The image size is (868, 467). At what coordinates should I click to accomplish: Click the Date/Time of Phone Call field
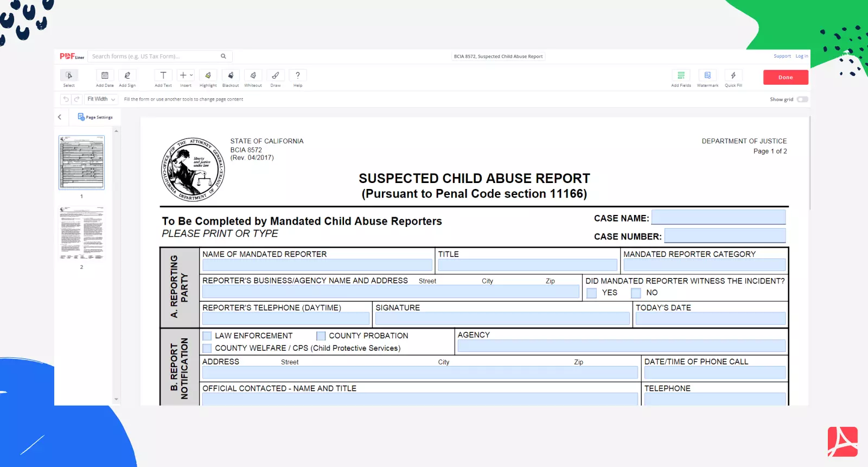[x=715, y=373]
